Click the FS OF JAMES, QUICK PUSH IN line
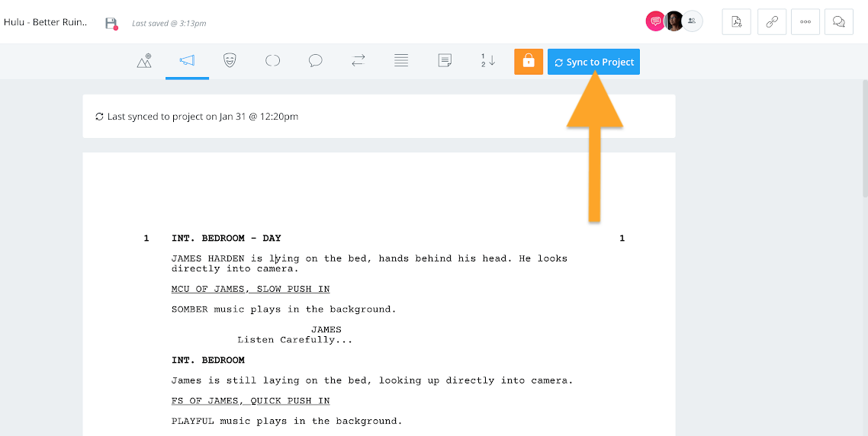868x436 pixels. point(251,401)
